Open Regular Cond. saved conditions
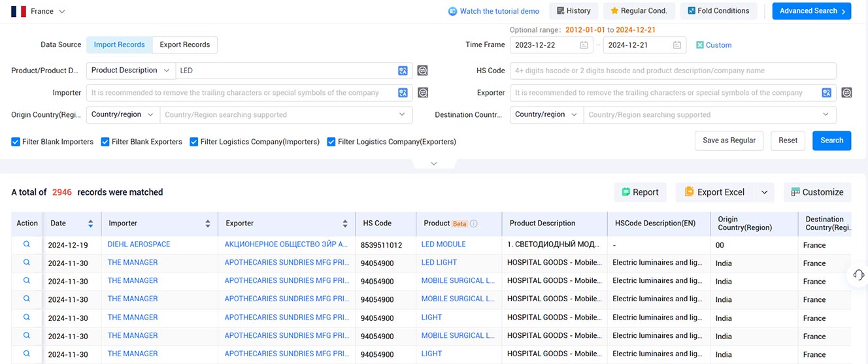 pyautogui.click(x=639, y=11)
